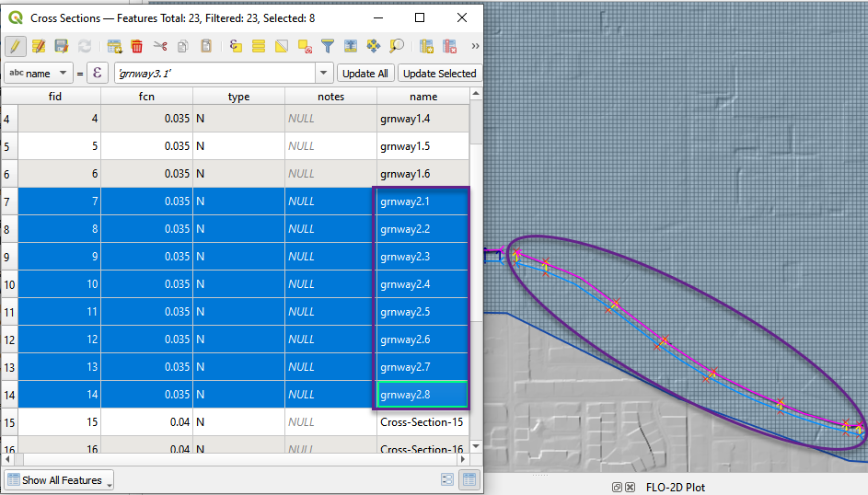Toggle editing mode pencil icon
The image size is (868, 495).
pos(16,46)
